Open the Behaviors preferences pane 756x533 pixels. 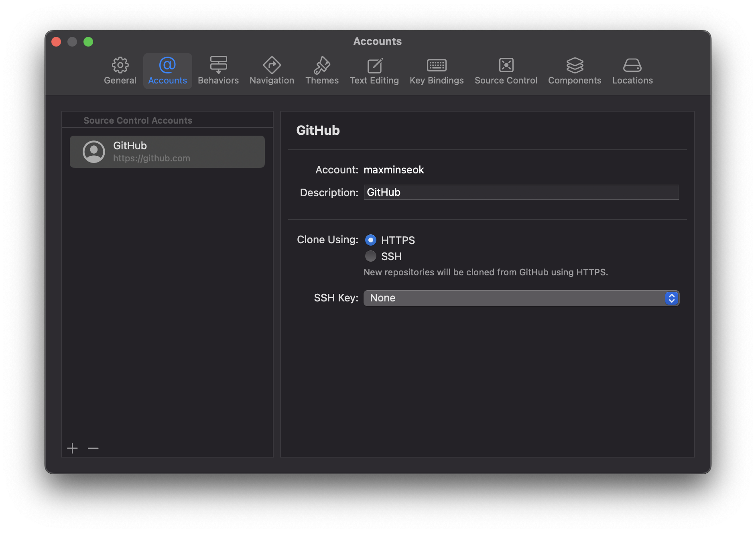tap(218, 71)
